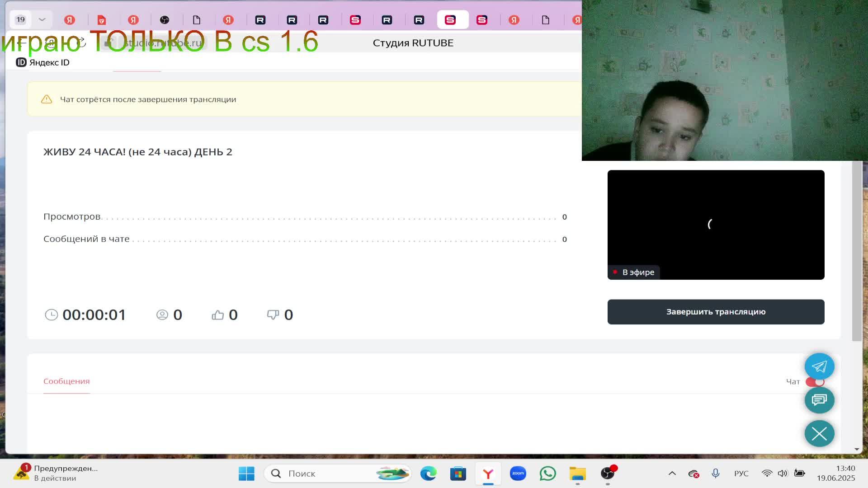Click the Сообщений в чате statistic row
Screen dimensions: 868x488
(305, 239)
